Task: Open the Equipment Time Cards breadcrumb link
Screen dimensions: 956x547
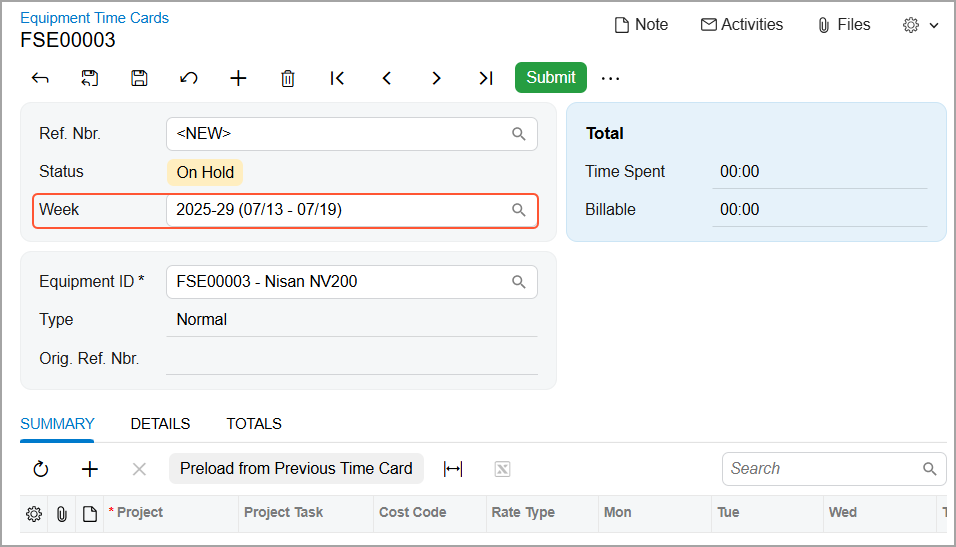Action: point(94,18)
